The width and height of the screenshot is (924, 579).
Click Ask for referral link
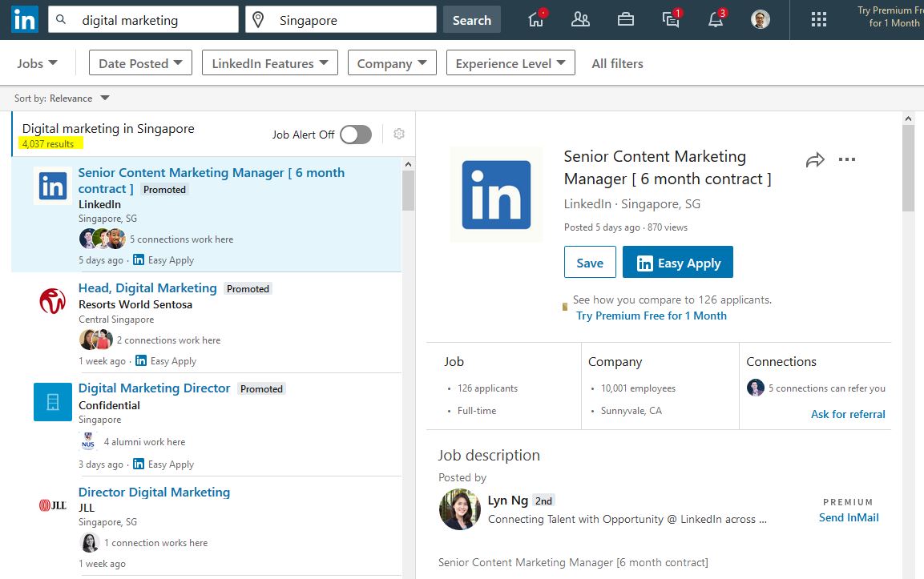click(847, 413)
